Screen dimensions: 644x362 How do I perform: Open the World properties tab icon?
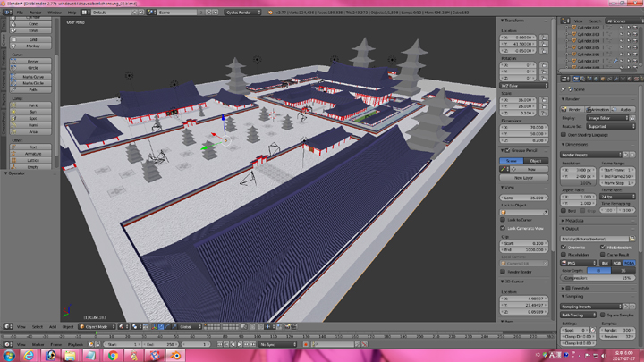click(596, 79)
